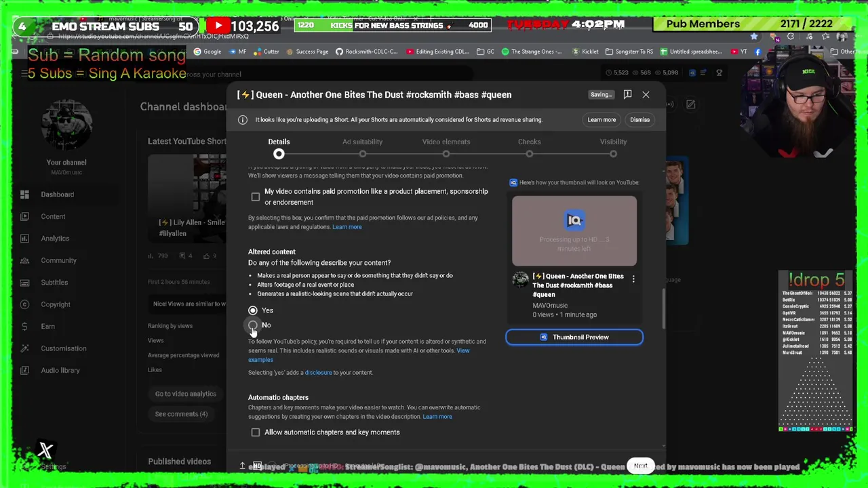The height and width of the screenshot is (488, 868).
Task: Click the processing thumbnail preview image
Action: click(574, 231)
